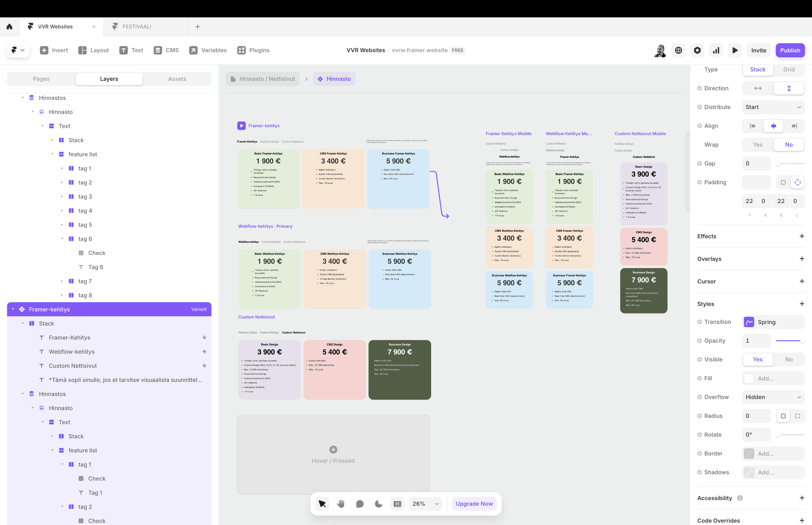Set direction to horizontal

[x=758, y=88]
